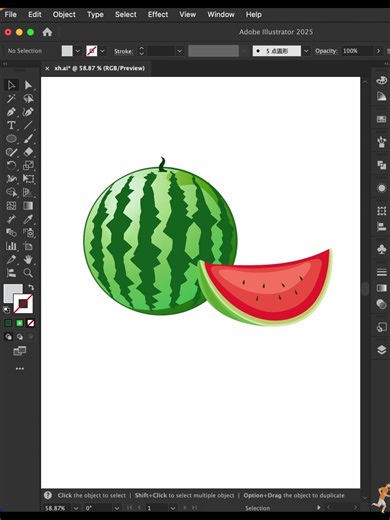Screen dimensions: 390x520
Task: Select the Paintbrush tool
Action: (x=28, y=139)
